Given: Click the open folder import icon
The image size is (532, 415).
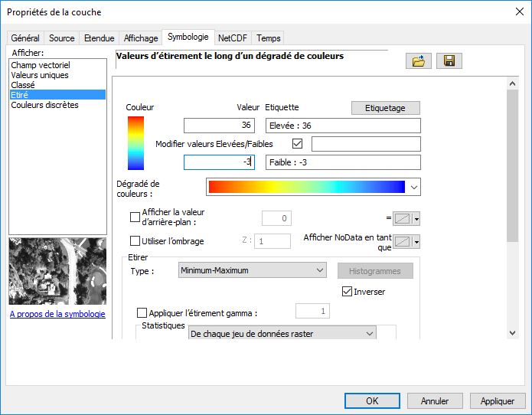Looking at the screenshot, I should 418,61.
